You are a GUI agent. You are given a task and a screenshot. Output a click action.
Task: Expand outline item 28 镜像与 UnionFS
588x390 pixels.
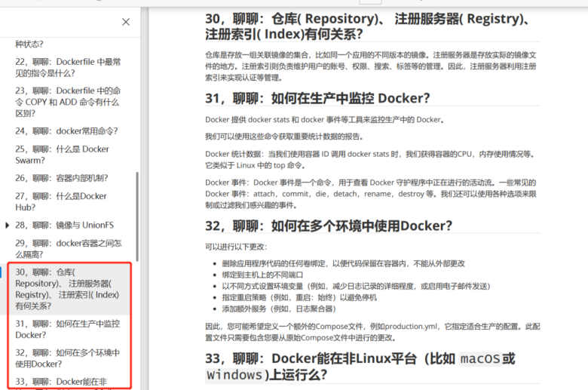click(7, 226)
